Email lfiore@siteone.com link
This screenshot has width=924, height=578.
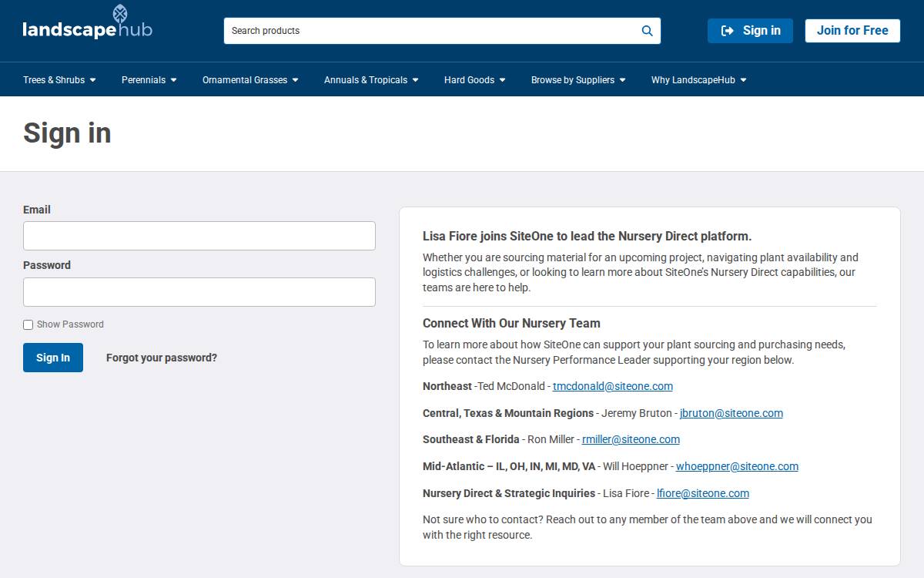point(703,493)
